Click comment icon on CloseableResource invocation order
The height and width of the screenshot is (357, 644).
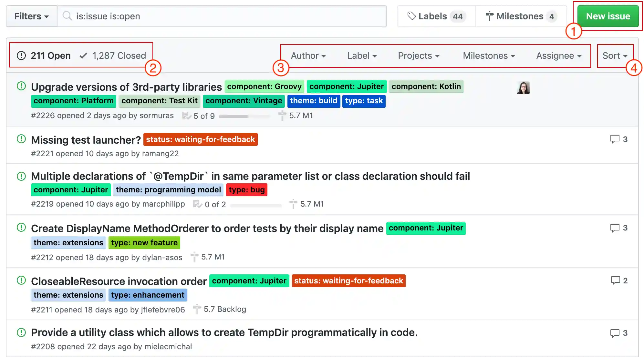click(615, 280)
